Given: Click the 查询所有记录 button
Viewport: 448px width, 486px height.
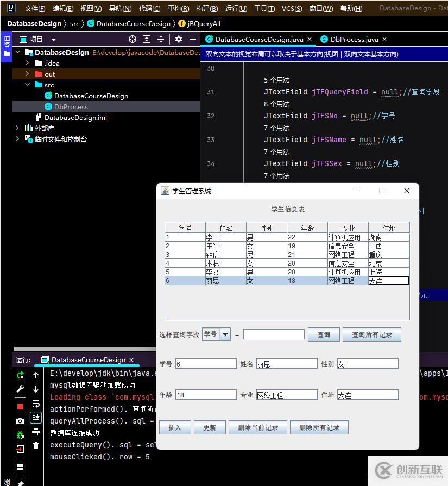Looking at the screenshot, I should point(372,334).
